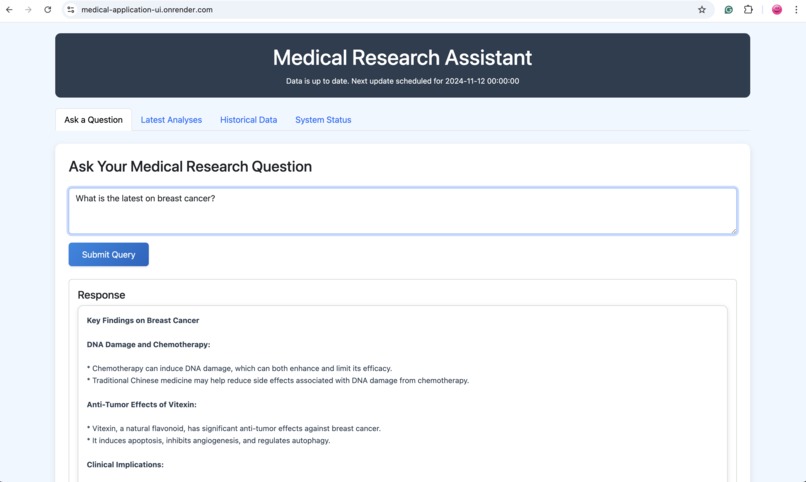Go back with the browser back arrow
The width and height of the screenshot is (806, 482).
click(x=9, y=10)
